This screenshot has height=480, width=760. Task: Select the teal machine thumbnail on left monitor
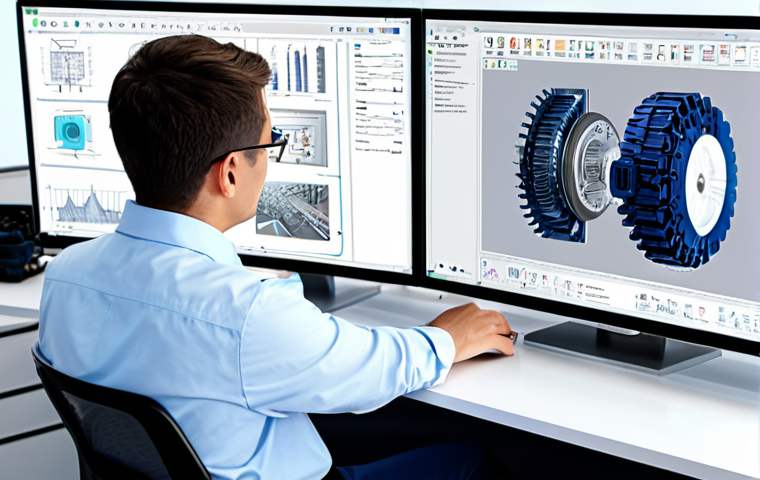[72, 132]
